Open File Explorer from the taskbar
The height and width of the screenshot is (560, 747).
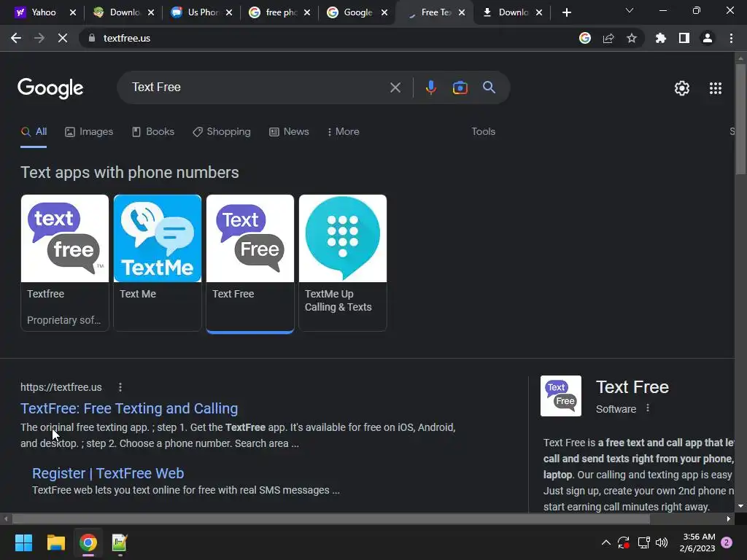point(55,542)
